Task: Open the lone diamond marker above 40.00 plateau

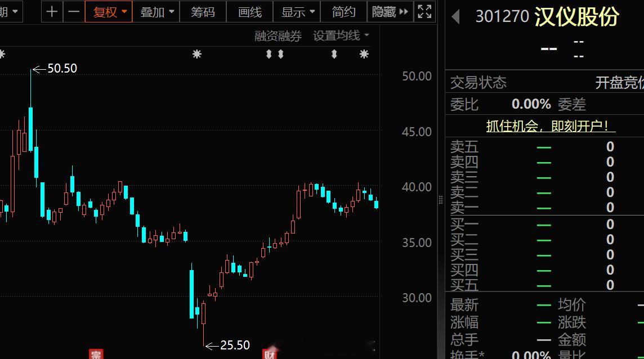Action: 334,54
